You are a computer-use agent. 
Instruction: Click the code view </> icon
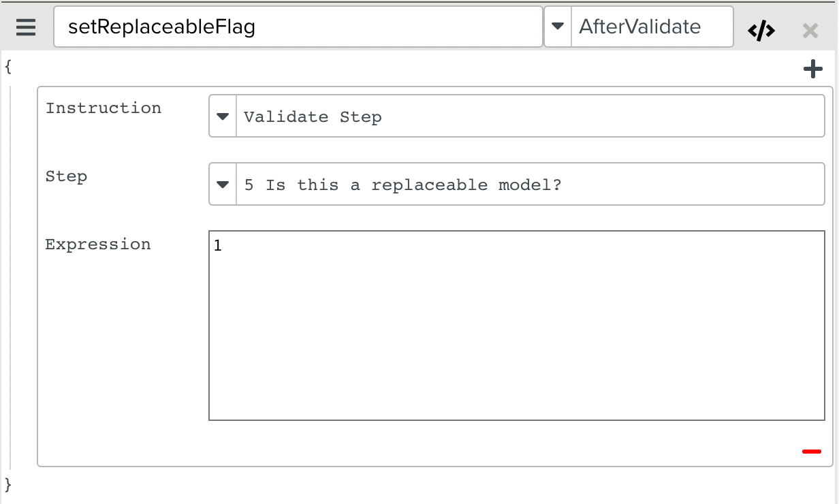click(761, 29)
